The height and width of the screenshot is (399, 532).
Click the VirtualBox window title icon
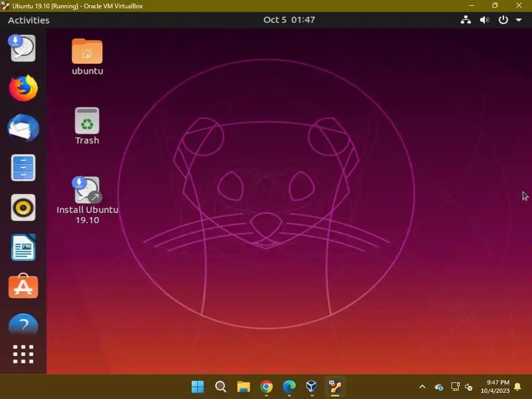pos(5,6)
